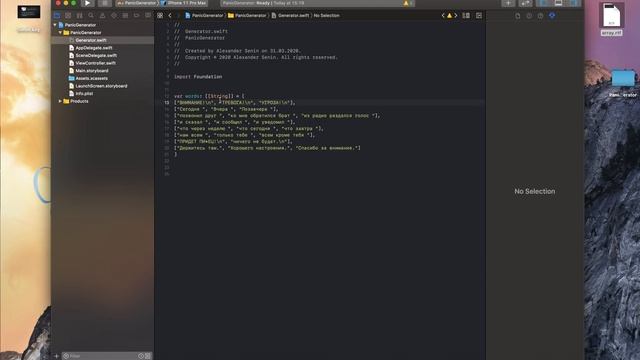640x360 pixels.
Task: Click PanicGenerator folder in the jump bar
Action: click(x=247, y=16)
